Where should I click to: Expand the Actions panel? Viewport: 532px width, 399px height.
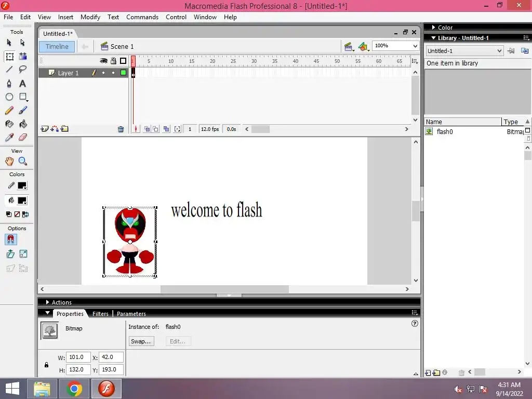(47, 302)
